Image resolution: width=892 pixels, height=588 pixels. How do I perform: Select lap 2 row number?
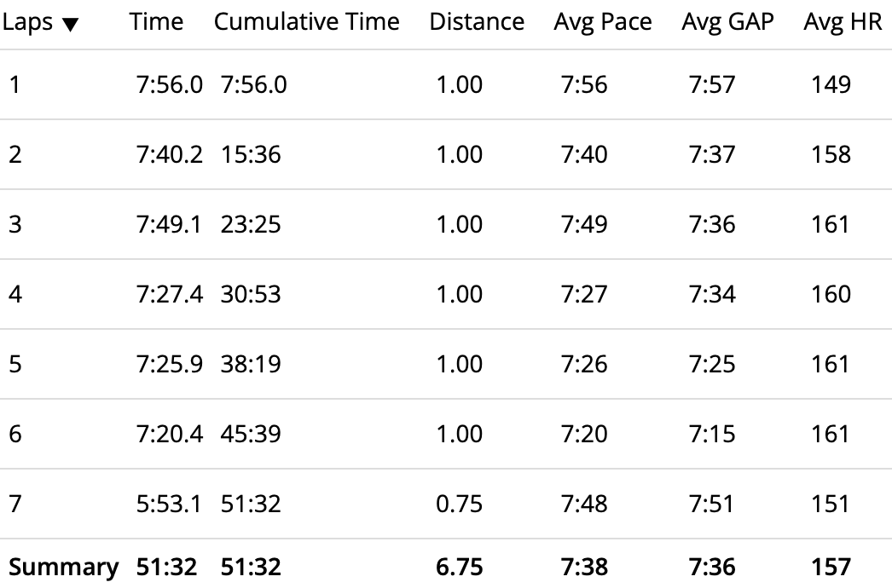coord(14,154)
